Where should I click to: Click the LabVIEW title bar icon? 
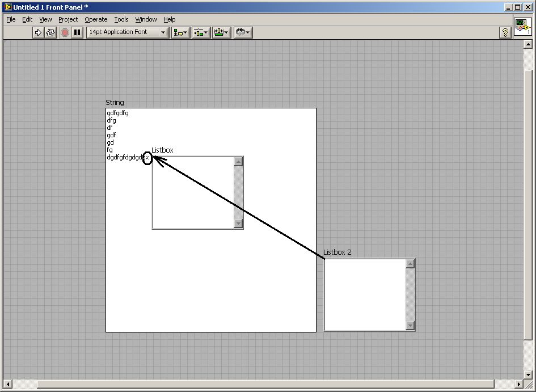click(7, 7)
